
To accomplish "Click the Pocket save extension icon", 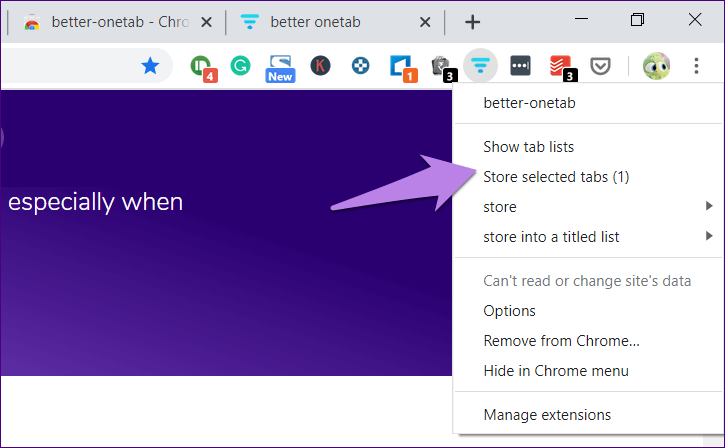I will click(x=600, y=66).
